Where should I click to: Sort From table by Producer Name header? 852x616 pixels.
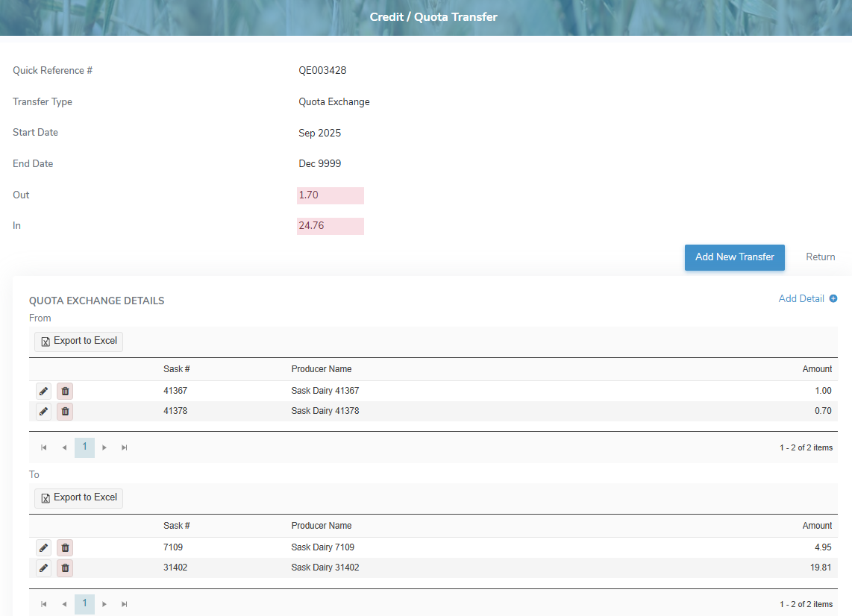tap(322, 369)
